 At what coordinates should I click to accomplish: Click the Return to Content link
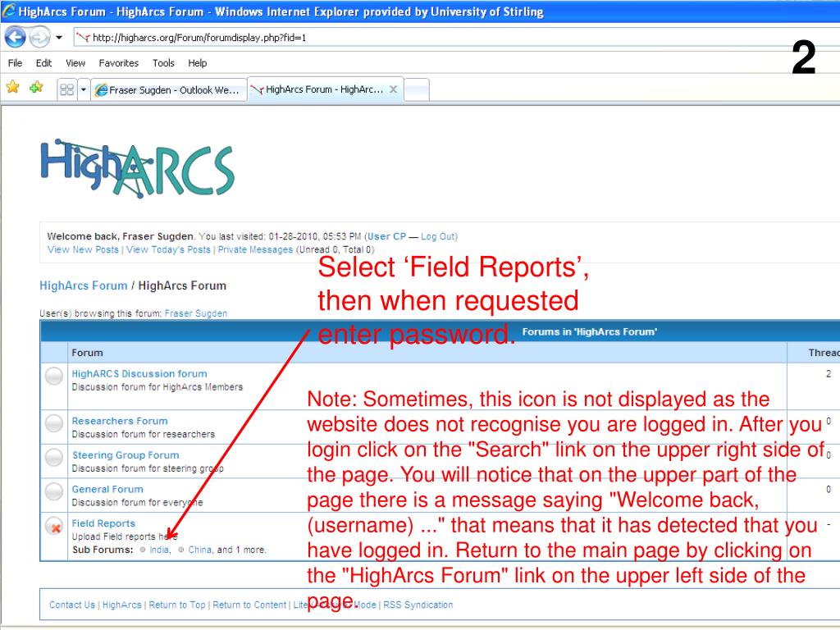point(249,605)
